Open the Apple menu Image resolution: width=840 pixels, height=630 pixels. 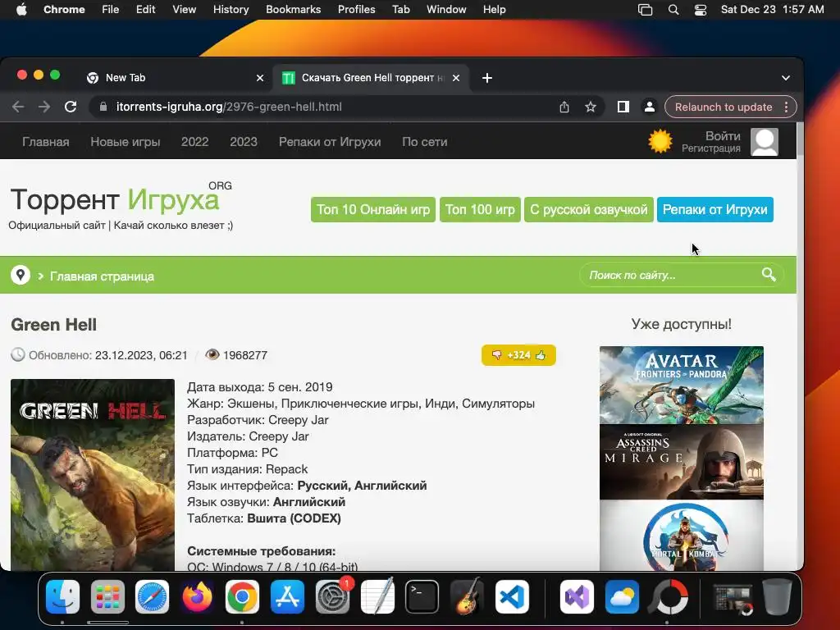pyautogui.click(x=21, y=10)
